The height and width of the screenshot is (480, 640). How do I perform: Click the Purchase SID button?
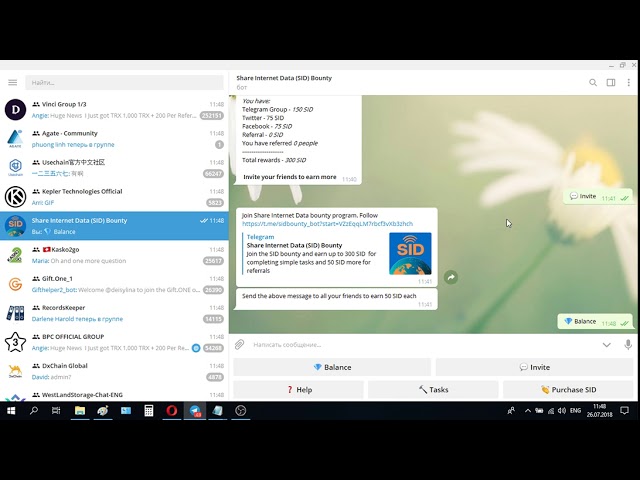pos(568,390)
